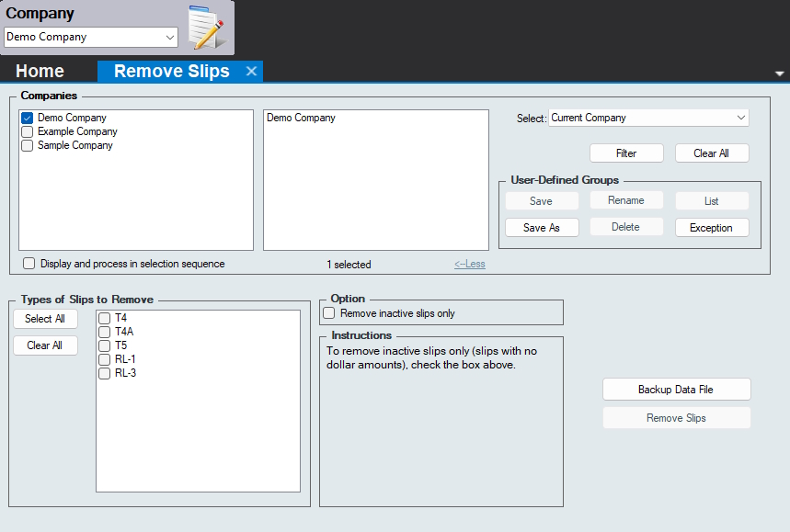Open the user-defined groups Exception button
Viewport: 790px width, 532px height.
[711, 228]
